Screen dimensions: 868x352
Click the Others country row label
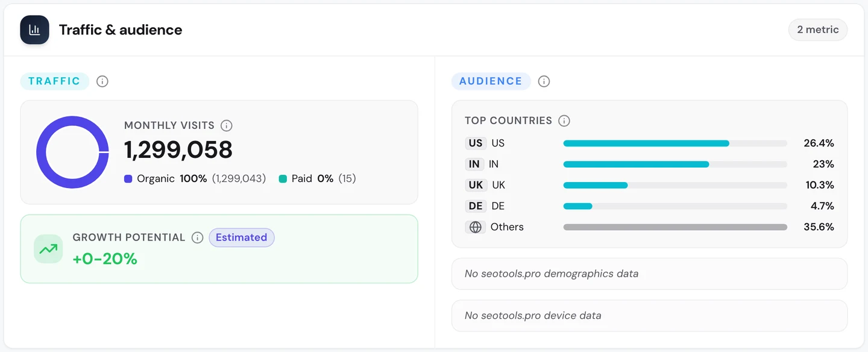(x=507, y=227)
